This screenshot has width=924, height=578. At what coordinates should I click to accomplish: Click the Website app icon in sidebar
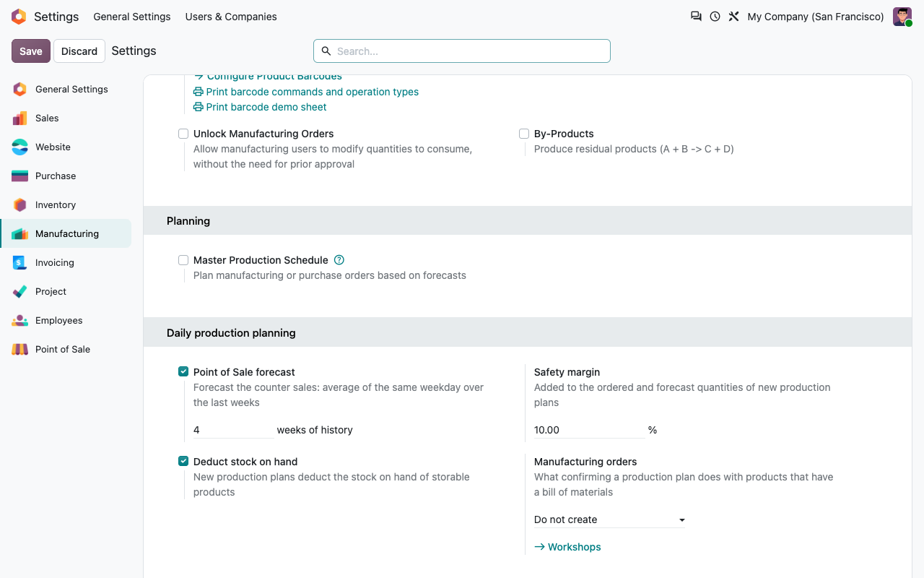[x=19, y=147]
